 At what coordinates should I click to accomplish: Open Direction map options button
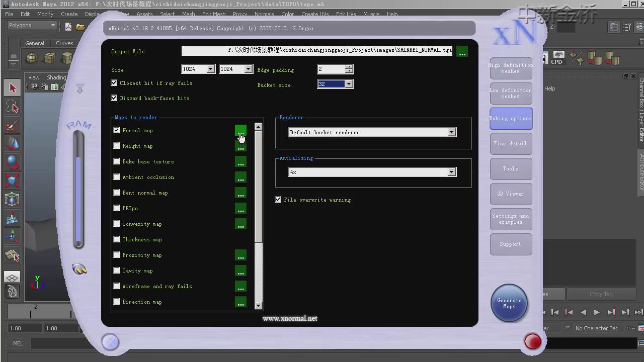pyautogui.click(x=240, y=302)
